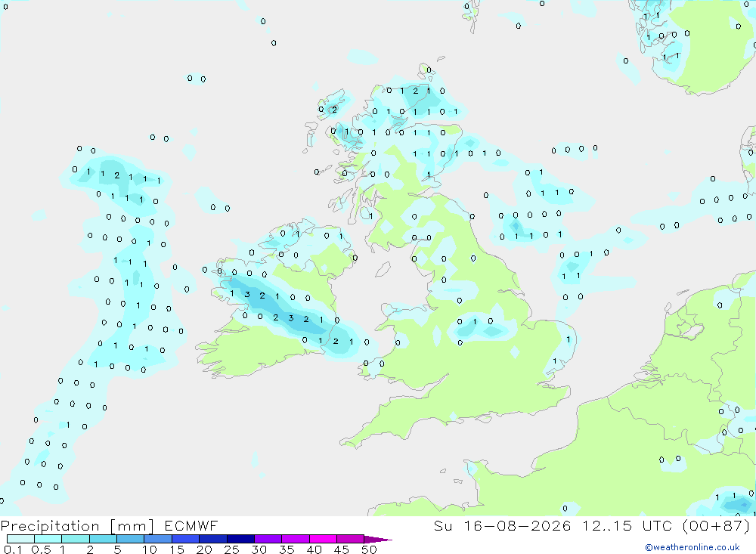Click the 0.5–1 mm legend color swatch

pyautogui.click(x=48, y=539)
